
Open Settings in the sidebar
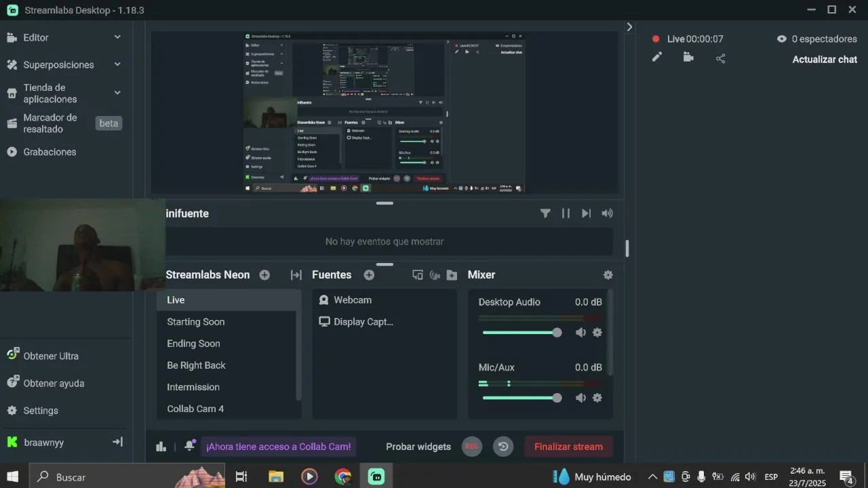(x=41, y=411)
